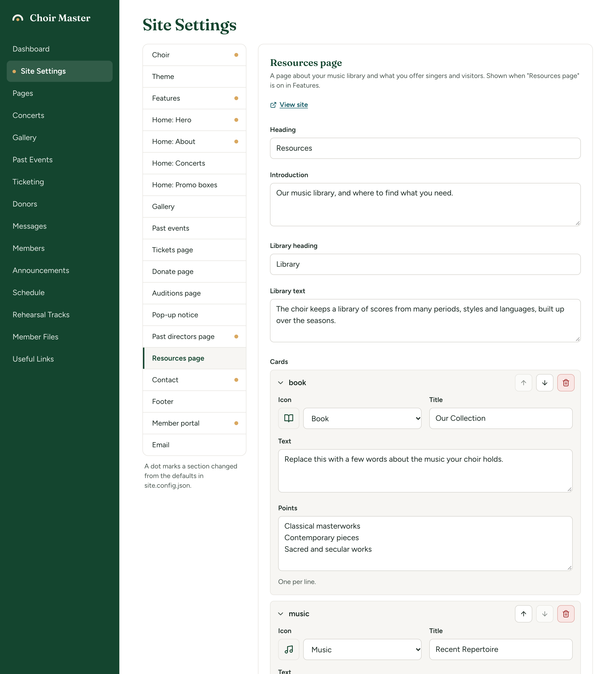Collapse the book card
Screen dimensions: 616x674
pos(281,383)
